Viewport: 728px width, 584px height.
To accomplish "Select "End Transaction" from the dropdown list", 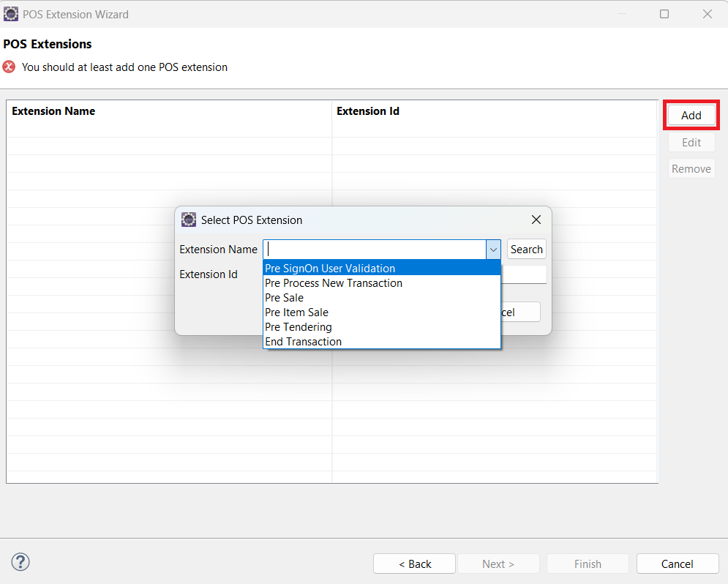I will point(303,341).
